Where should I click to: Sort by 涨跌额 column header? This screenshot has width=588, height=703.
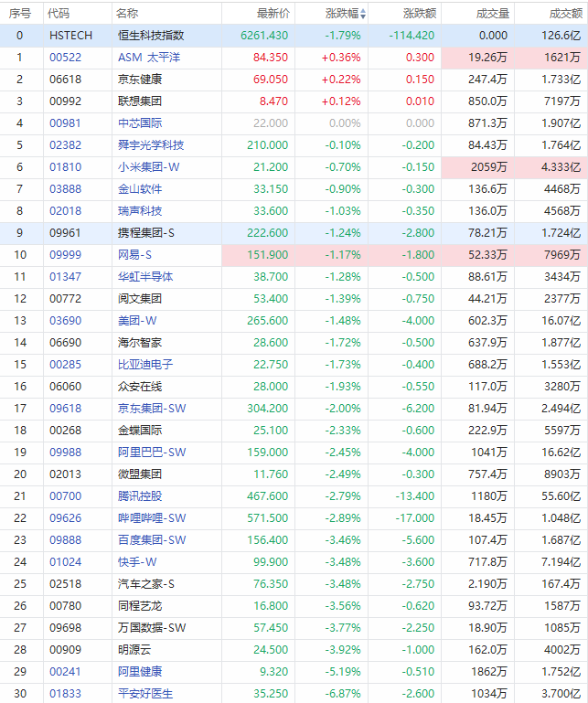420,14
